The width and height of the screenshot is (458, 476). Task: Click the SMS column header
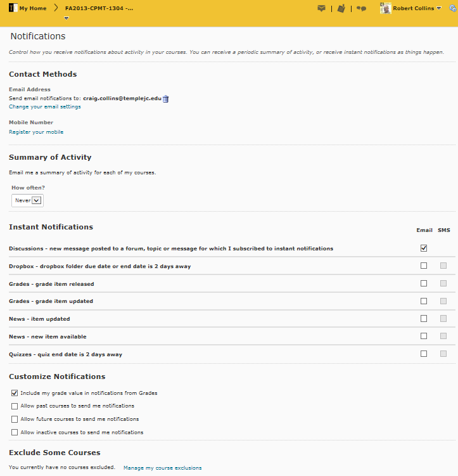(443, 230)
